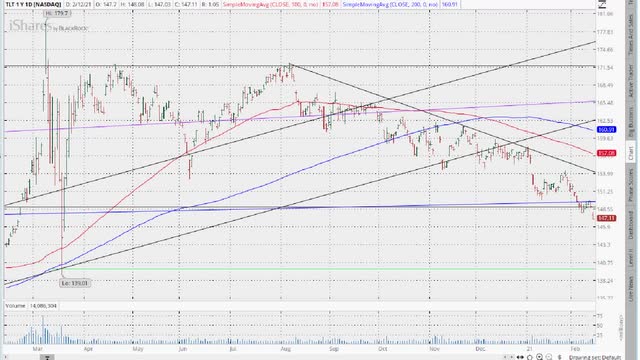Click the Mar label on the time axis
Image resolution: width=640 pixels, height=360 pixels.
click(38, 349)
